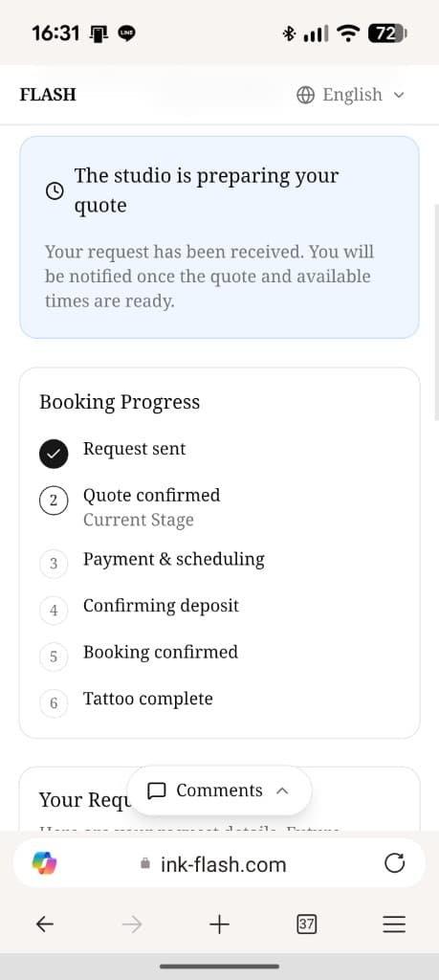Image resolution: width=439 pixels, height=980 pixels.
Task: Click the page scrollbar on right edge
Action: [x=436, y=313]
